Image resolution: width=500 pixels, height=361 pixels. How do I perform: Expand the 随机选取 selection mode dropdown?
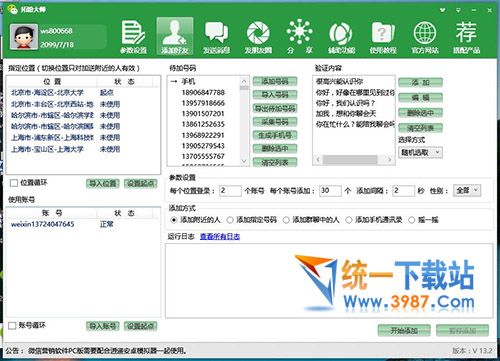click(420, 153)
